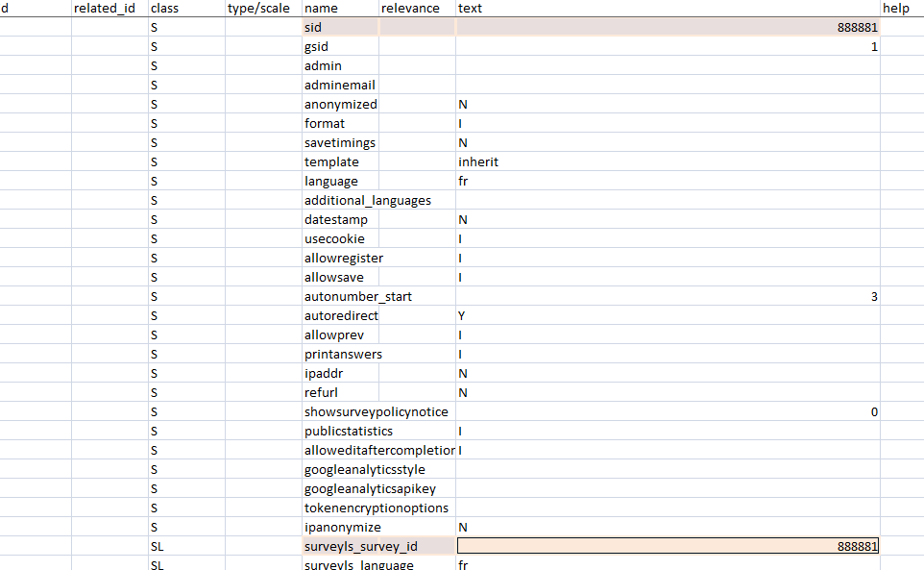
Task: Click the "class" column header cell
Action: (186, 9)
